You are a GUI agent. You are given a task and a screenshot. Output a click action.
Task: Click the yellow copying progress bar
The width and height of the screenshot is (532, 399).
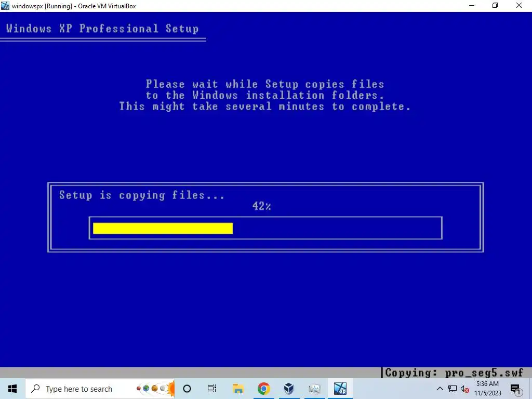click(163, 229)
